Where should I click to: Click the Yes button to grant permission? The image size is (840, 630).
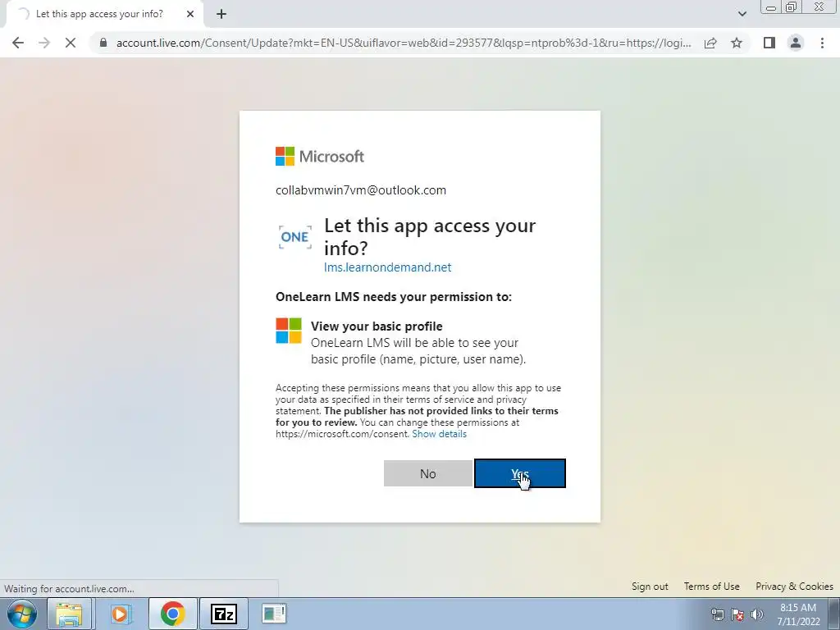pyautogui.click(x=519, y=473)
